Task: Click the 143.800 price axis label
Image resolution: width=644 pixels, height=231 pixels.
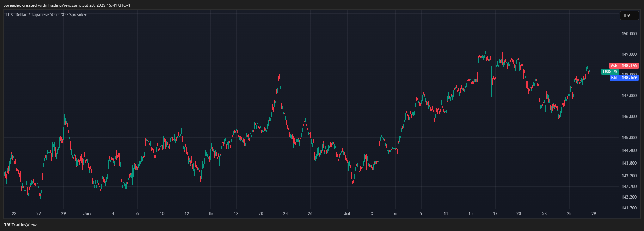Action: (629, 163)
